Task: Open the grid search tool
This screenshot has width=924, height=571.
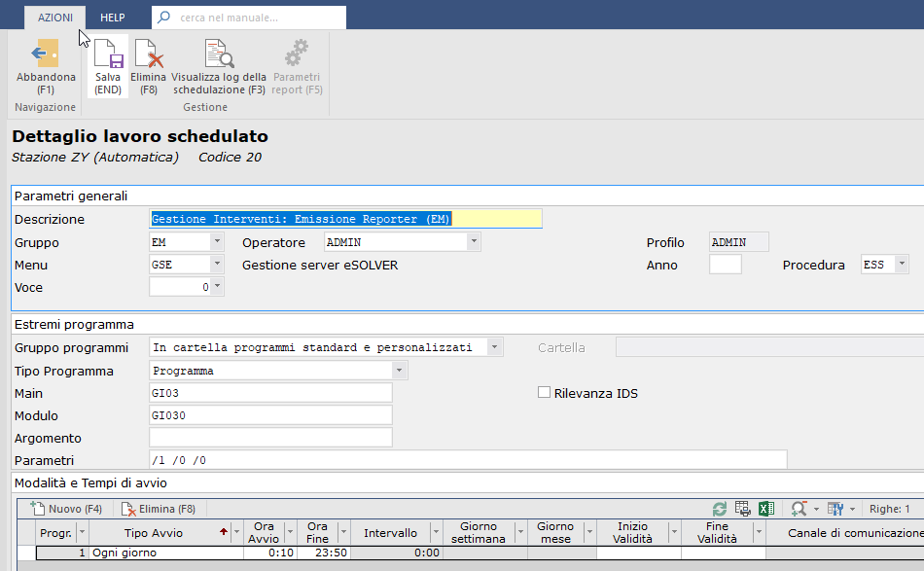Action: click(799, 509)
